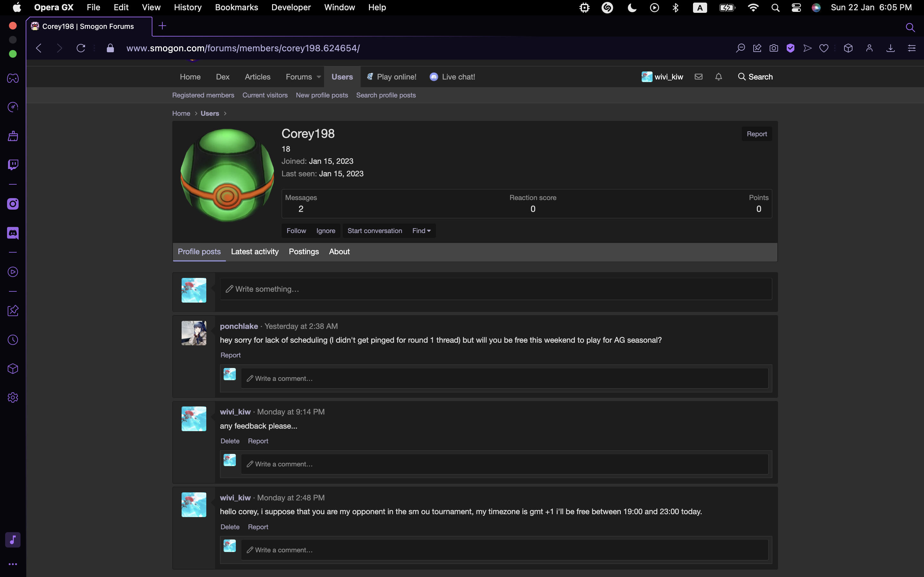Click the notifications bell icon

tap(718, 77)
